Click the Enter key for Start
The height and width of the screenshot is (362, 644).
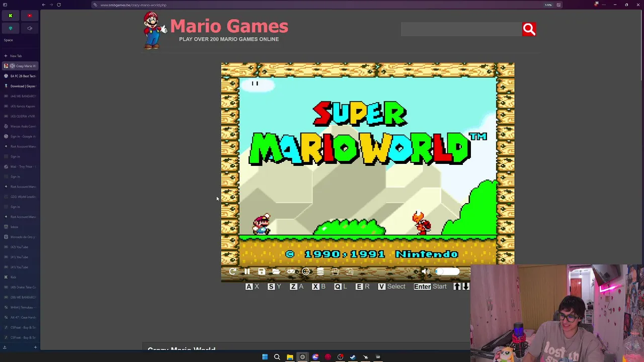tap(422, 287)
